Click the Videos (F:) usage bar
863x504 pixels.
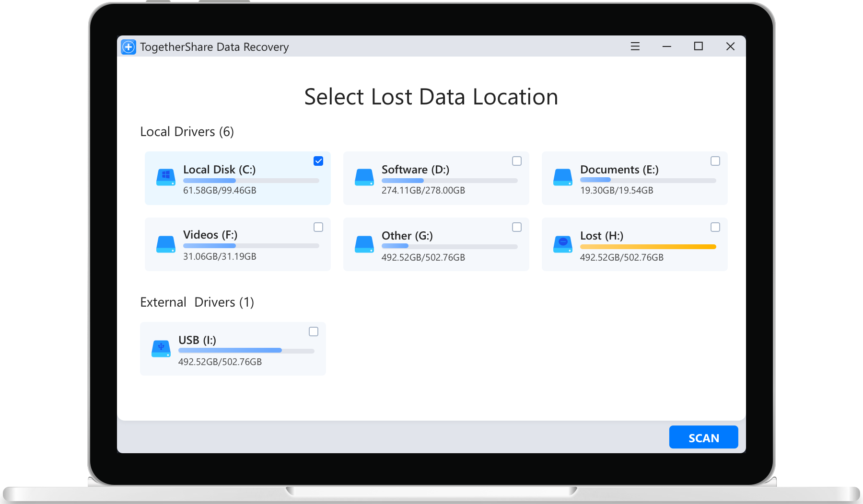point(251,246)
